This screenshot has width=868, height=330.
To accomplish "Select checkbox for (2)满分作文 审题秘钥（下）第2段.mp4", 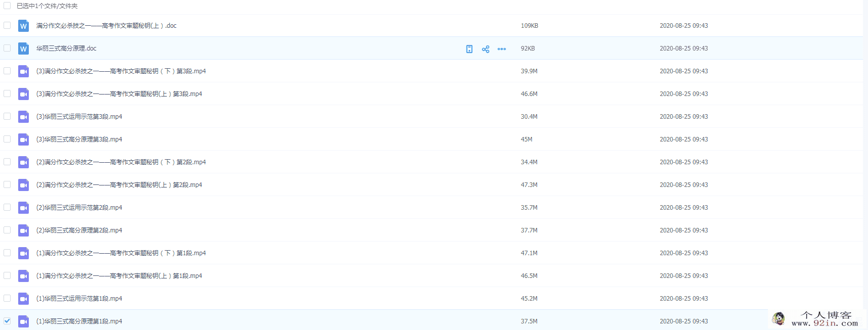I will coord(7,162).
